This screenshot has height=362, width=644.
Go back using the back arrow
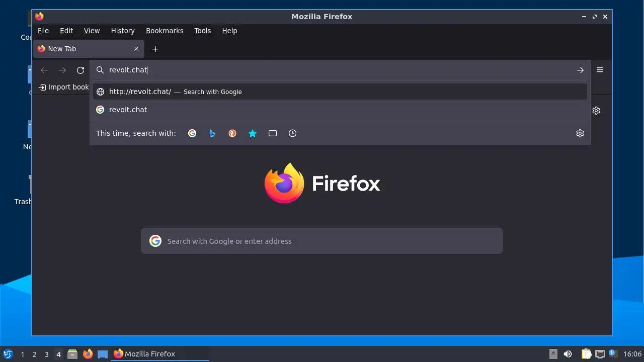coord(44,70)
